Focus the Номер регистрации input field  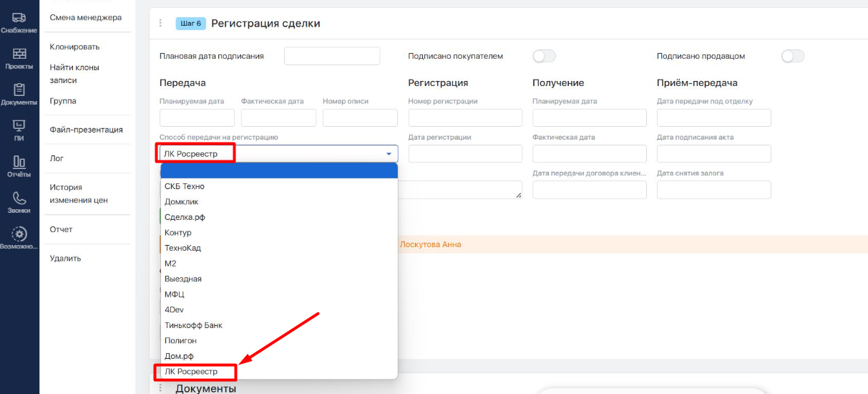(465, 118)
